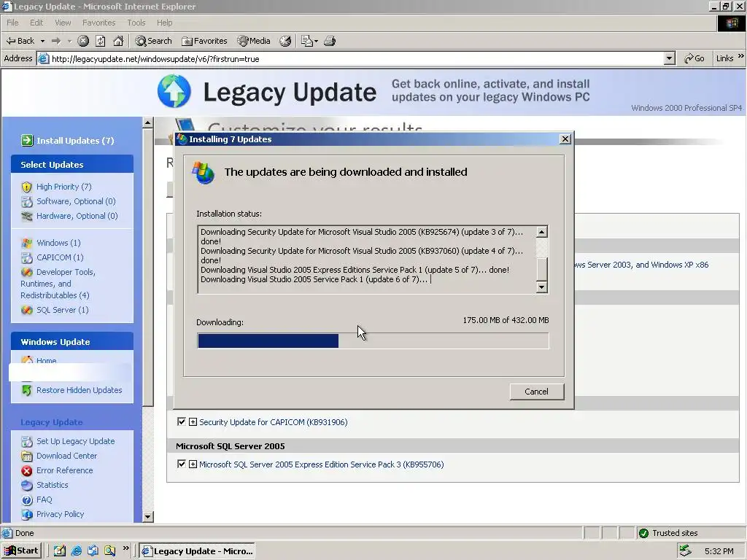
Task: Open the Search toolbar button
Action: pos(153,41)
